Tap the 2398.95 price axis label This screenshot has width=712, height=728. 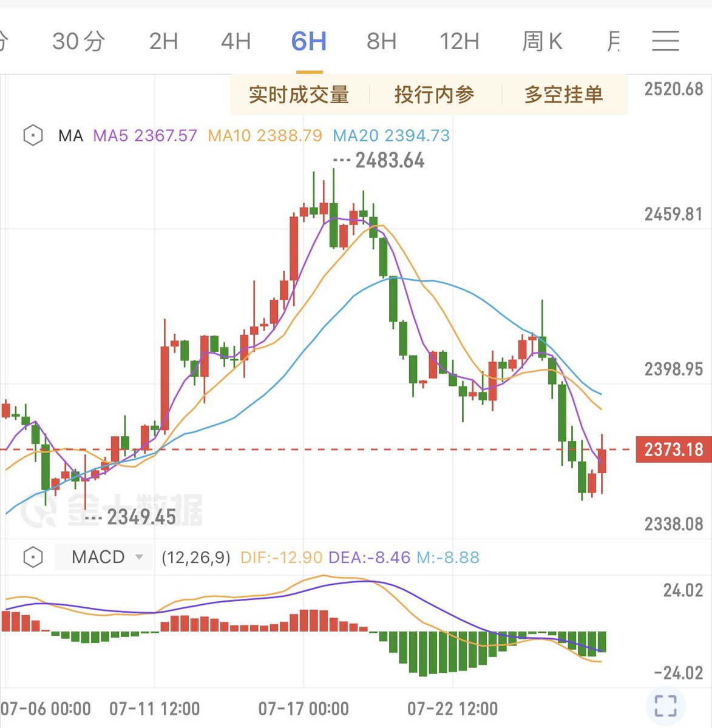pos(674,369)
